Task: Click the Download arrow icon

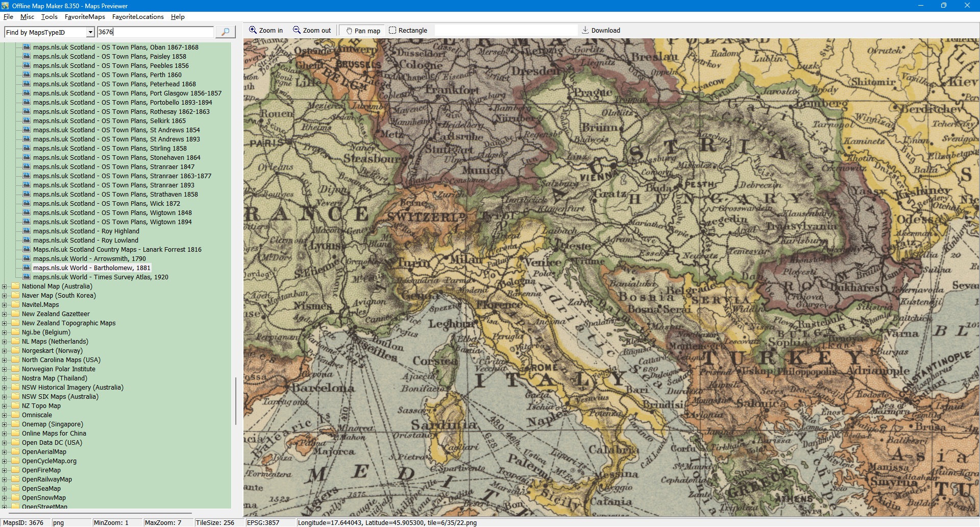Action: coord(585,30)
